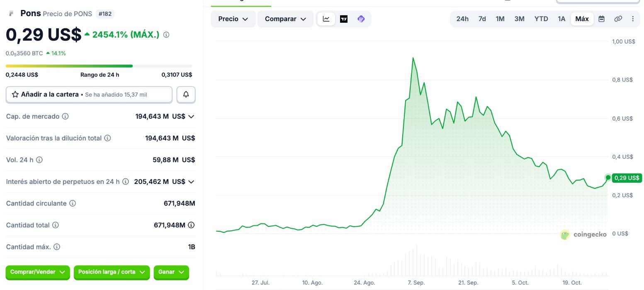Screen dimensions: 644x290
Task: Click the 19. Oct. axis date label
Action: pos(572,283)
